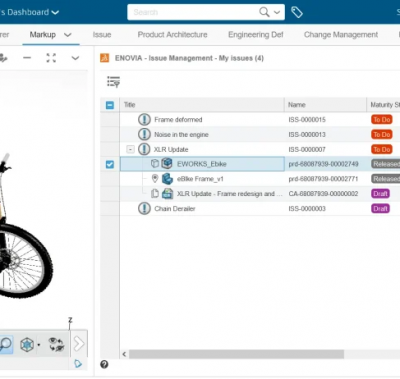Toggle the show/hide swap visibility icon
Image resolution: width=400 pixels, height=379 pixels.
coord(56,344)
